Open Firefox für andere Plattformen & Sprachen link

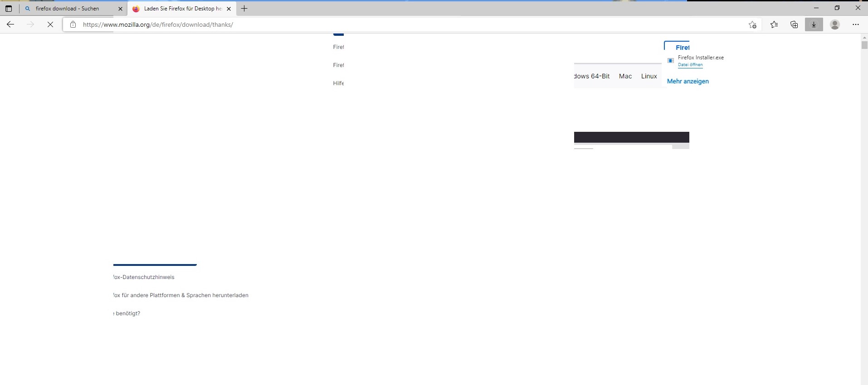click(x=181, y=295)
